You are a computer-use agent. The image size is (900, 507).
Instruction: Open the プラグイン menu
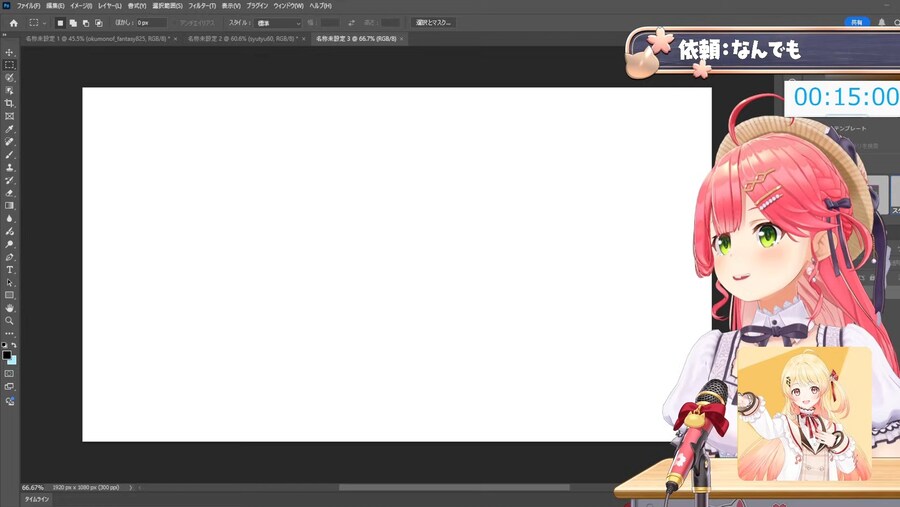point(257,6)
